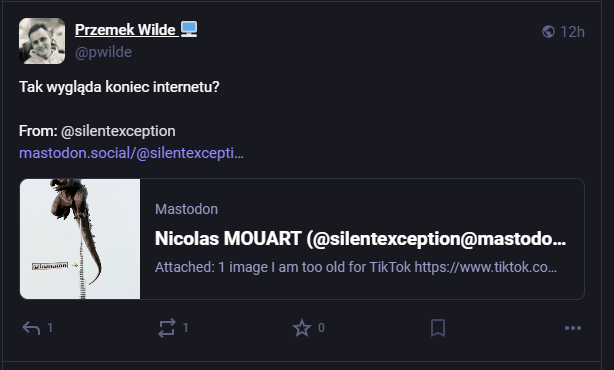Open the @silentexception mention

(118, 131)
